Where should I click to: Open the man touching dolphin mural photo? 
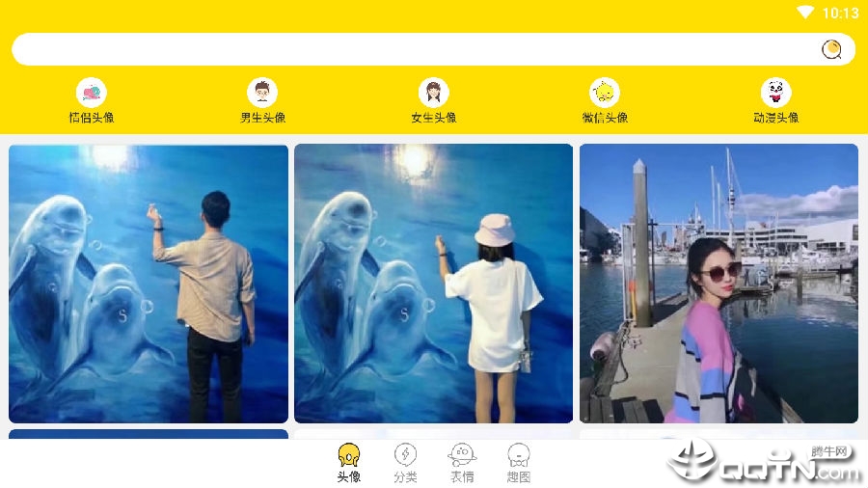pyautogui.click(x=149, y=284)
